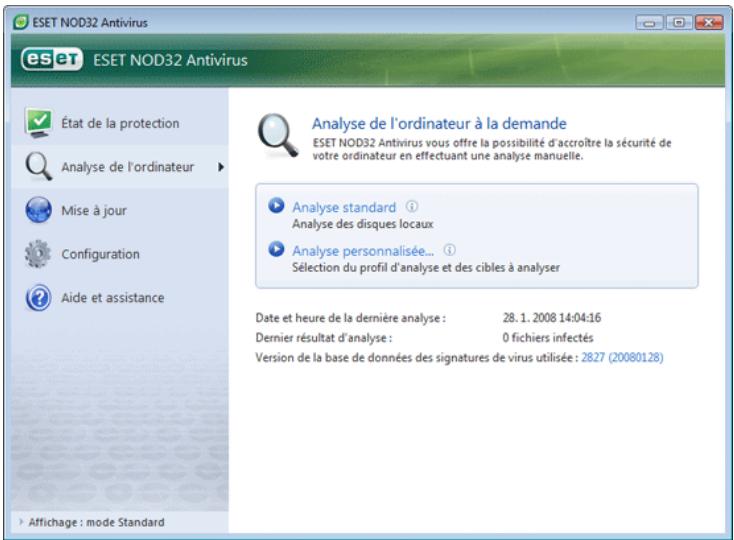Open Aide et assistance

120,298
